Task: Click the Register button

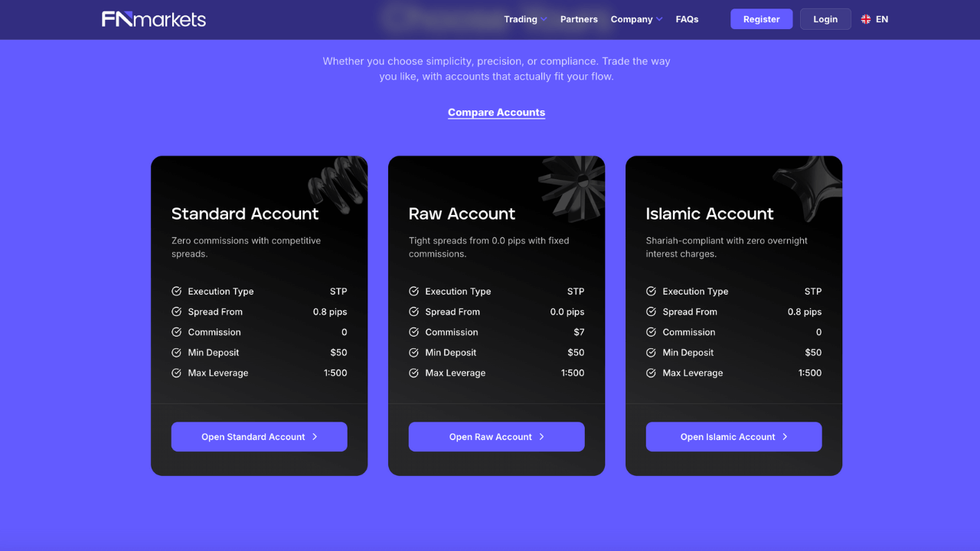Action: (761, 18)
